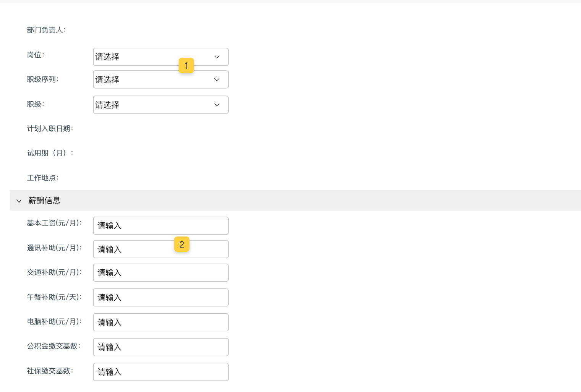581x392 pixels.
Task: Click the yellow badge numbered 2
Action: coord(182,245)
